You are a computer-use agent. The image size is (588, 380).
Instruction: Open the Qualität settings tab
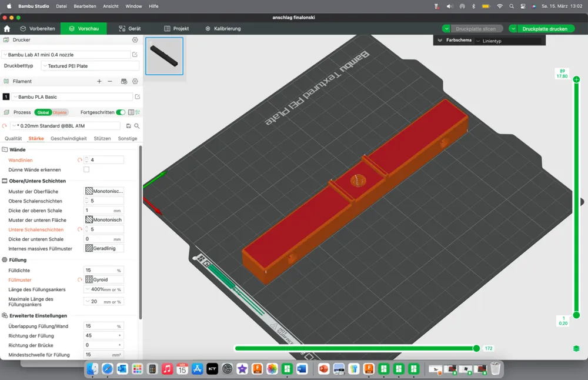pyautogui.click(x=13, y=138)
